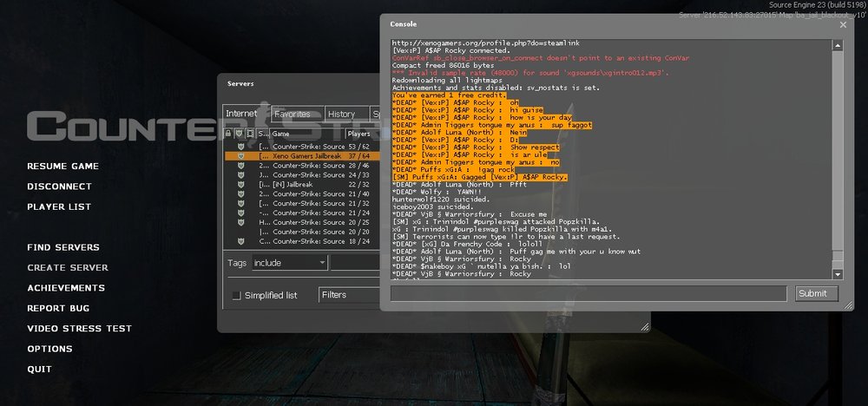This screenshot has height=406, width=868.
Task: Select the Xeno Gamers Jailbreak server row
Action: [302, 156]
